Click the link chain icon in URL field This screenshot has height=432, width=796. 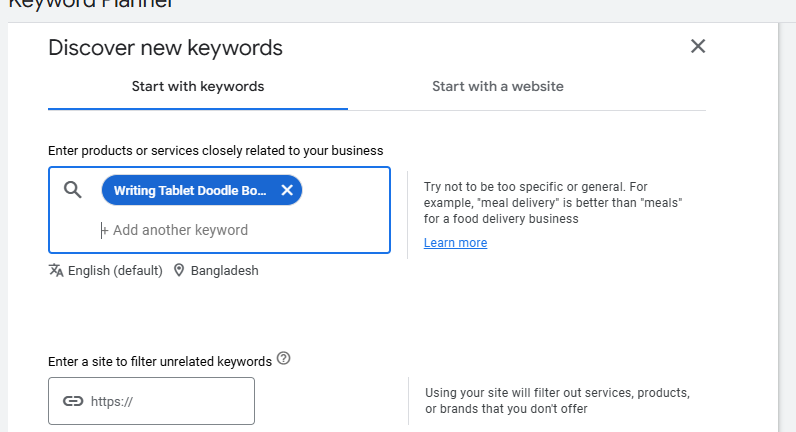pos(73,401)
